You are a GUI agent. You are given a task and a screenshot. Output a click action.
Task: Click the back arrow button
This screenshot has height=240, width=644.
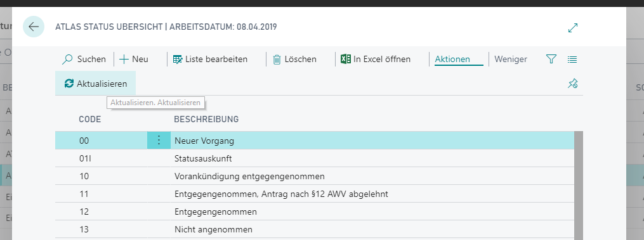(x=33, y=27)
